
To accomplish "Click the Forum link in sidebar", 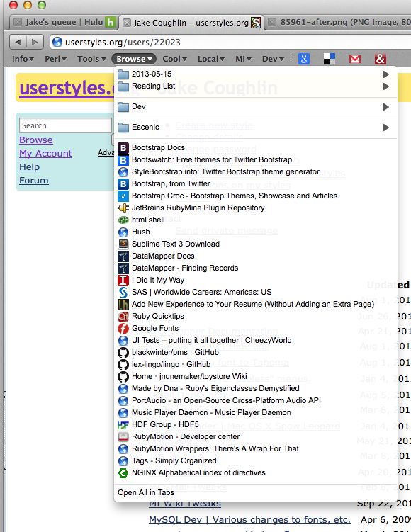I will tap(34, 181).
